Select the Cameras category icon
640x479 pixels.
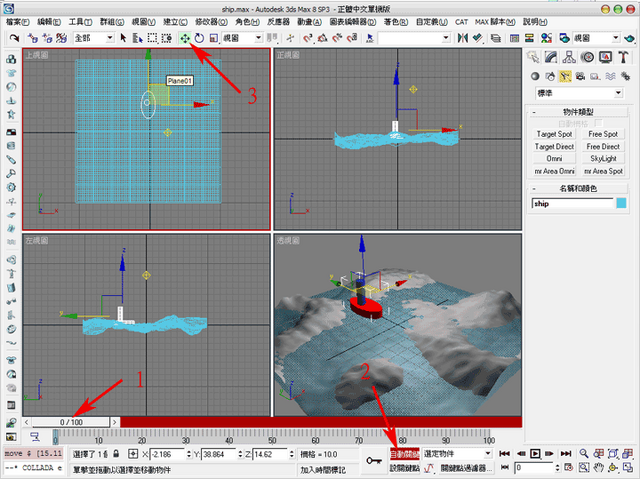[x=580, y=76]
